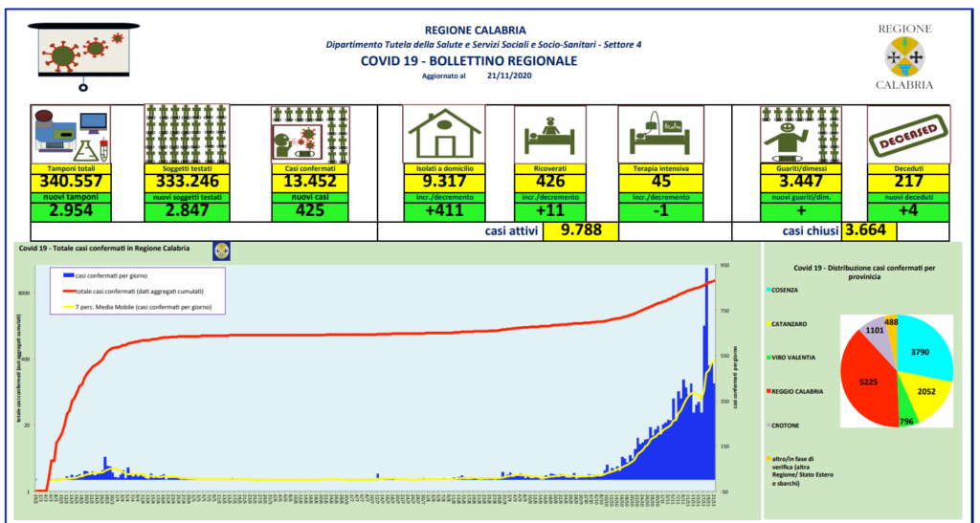Select the red REGGIO CALABRIA legend swatch
The height and width of the screenshot is (523, 980).
[769, 391]
